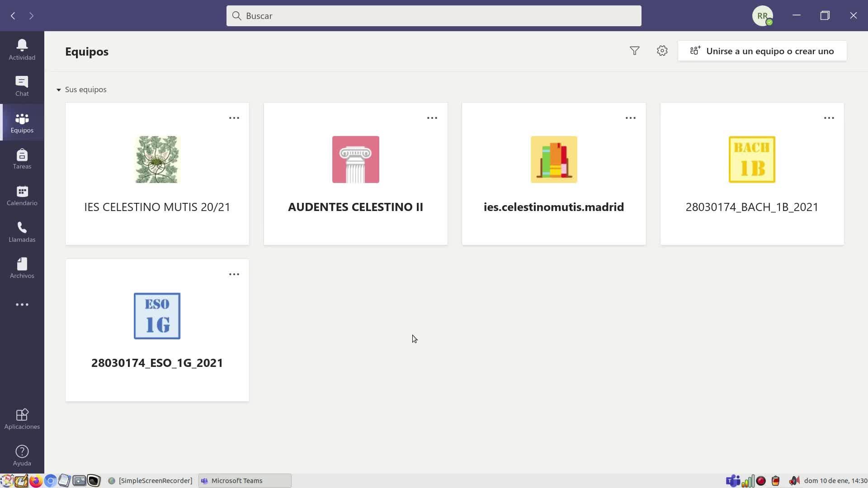Image resolution: width=868 pixels, height=488 pixels.
Task: Open the Calendario view
Action: [x=22, y=195]
